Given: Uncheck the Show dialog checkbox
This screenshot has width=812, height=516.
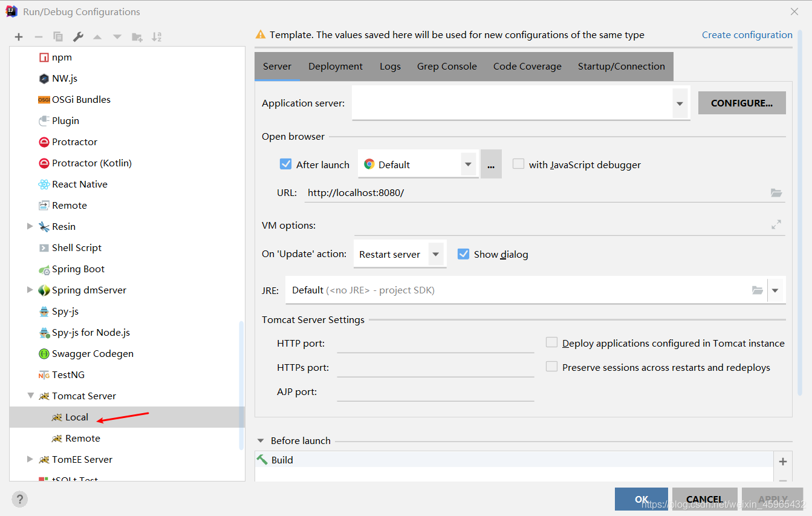Looking at the screenshot, I should (464, 254).
